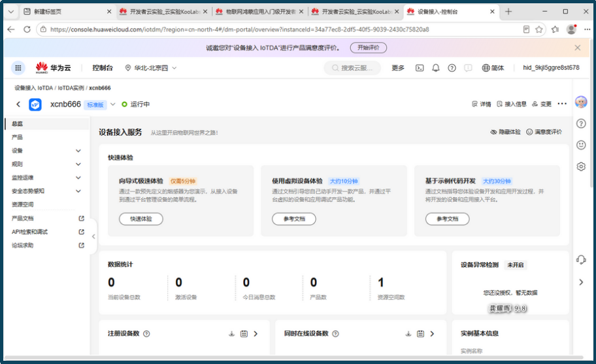Screen dimensions: 596x364
Task: Click the help icon next to 同时在线设备数
Action: [335, 333]
